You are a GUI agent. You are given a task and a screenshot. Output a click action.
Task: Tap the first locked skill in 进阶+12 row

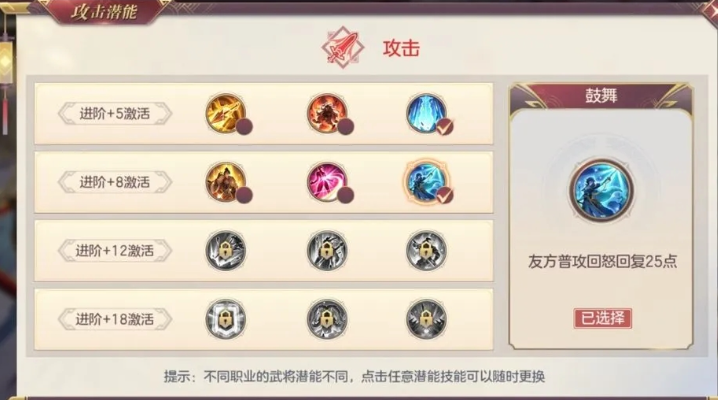[226, 250]
